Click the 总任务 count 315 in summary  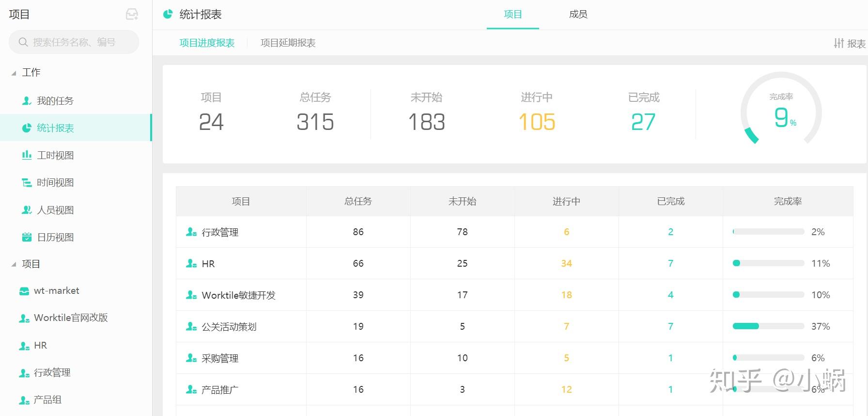pyautogui.click(x=315, y=122)
